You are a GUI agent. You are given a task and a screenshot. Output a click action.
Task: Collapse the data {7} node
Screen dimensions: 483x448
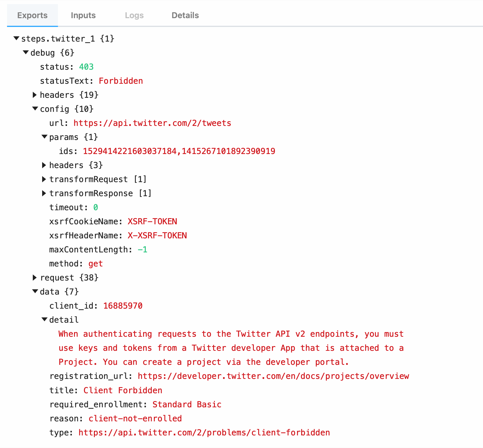[x=35, y=291]
